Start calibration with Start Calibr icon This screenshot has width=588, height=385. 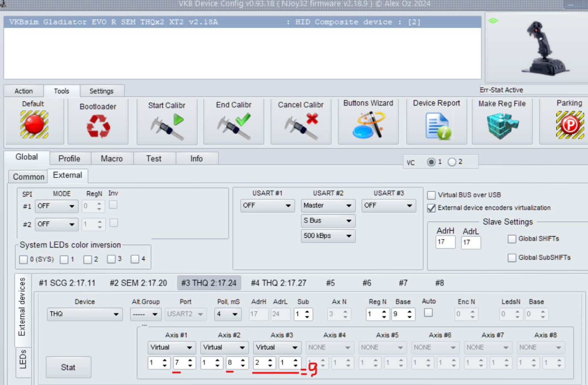click(167, 127)
